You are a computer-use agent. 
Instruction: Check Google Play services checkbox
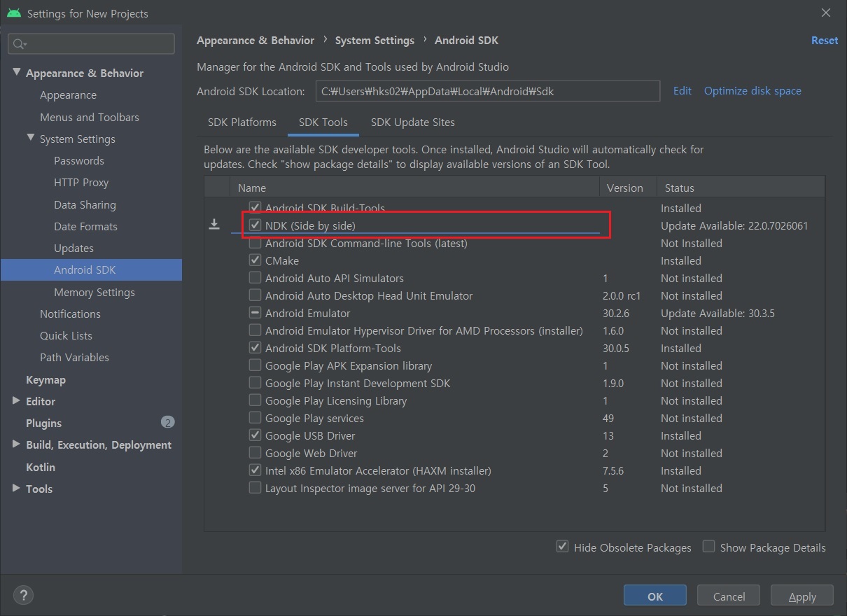(255, 418)
